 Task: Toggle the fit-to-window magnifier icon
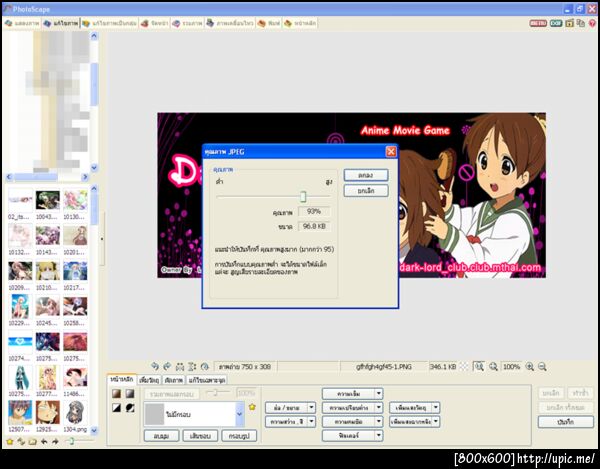[479, 366]
